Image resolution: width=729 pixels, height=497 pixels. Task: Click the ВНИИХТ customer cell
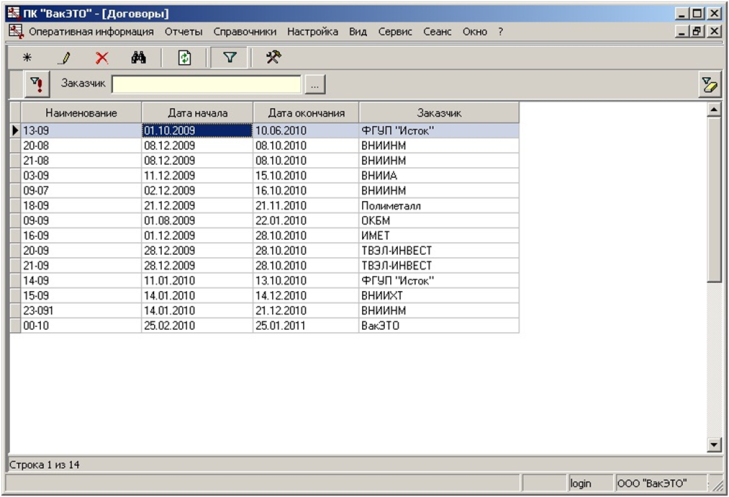click(x=439, y=295)
